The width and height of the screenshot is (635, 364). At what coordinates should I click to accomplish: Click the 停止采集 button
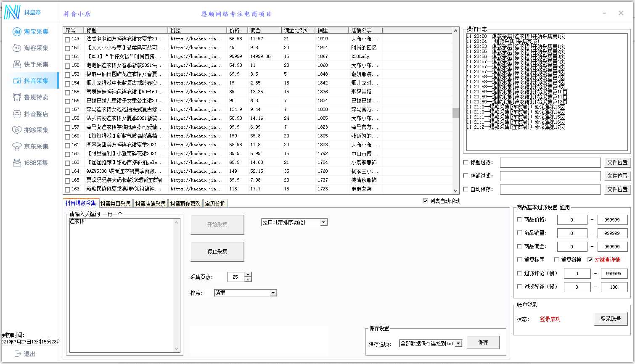pos(217,252)
